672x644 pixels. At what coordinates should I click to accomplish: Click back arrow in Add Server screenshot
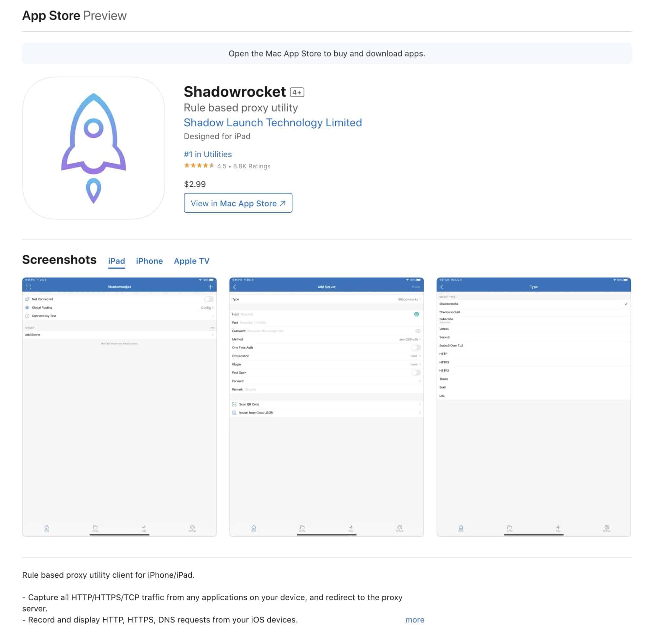click(235, 287)
